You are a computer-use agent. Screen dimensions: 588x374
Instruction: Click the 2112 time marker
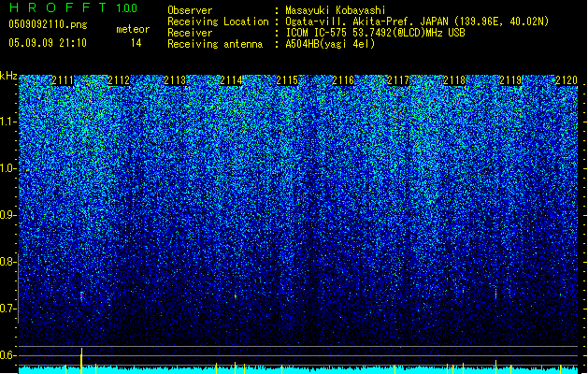click(119, 80)
